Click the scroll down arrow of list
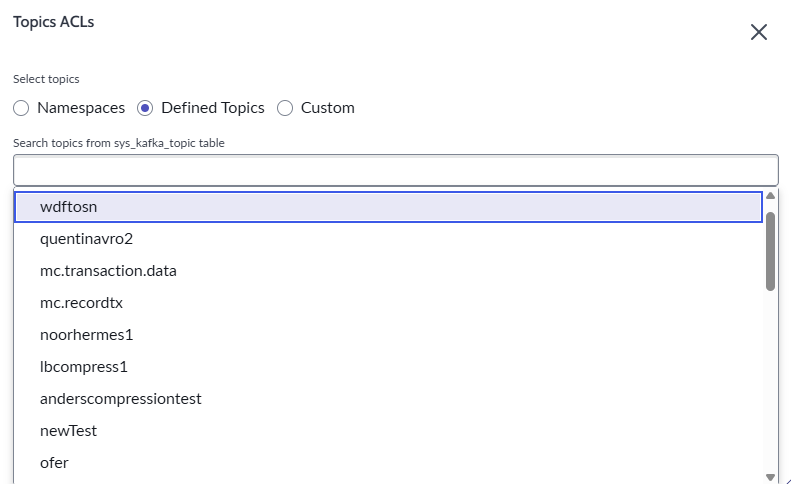791x484 pixels. click(770, 477)
